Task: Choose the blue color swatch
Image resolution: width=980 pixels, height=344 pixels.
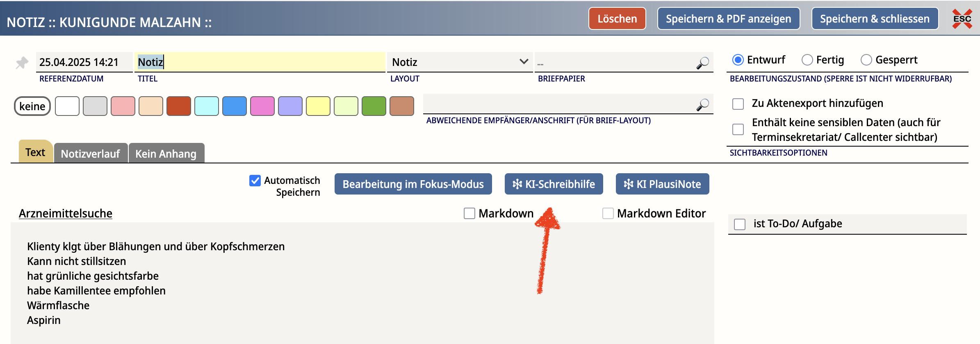Action: click(235, 106)
